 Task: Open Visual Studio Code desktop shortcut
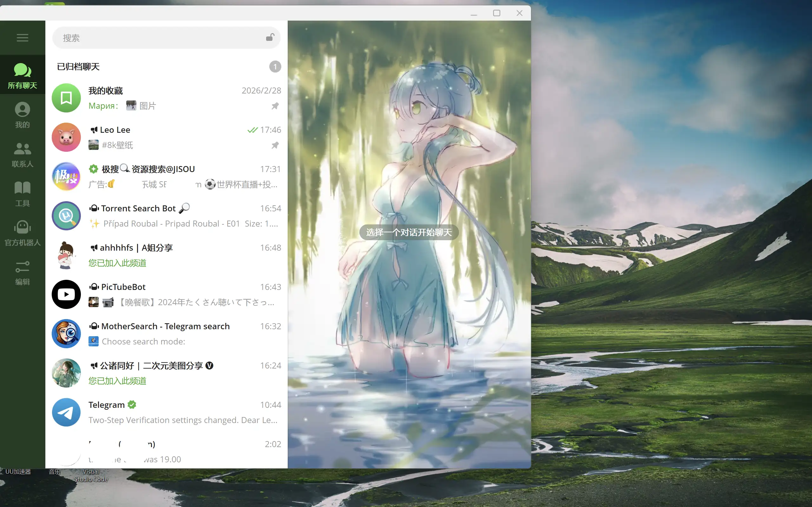click(x=91, y=475)
